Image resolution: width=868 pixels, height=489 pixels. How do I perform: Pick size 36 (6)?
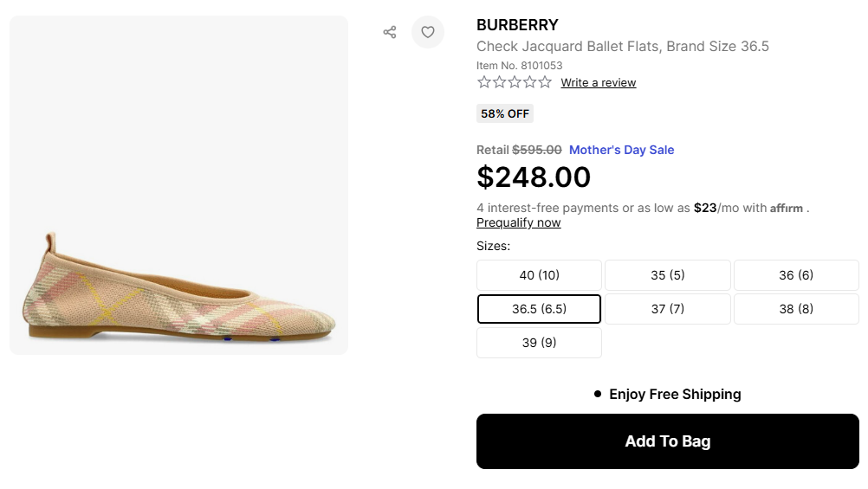(x=796, y=275)
